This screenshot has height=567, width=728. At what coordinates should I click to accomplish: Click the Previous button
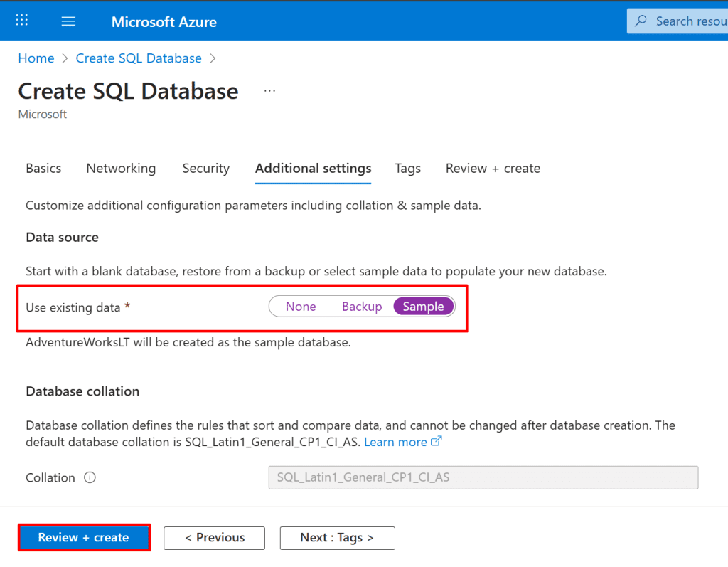tap(214, 538)
